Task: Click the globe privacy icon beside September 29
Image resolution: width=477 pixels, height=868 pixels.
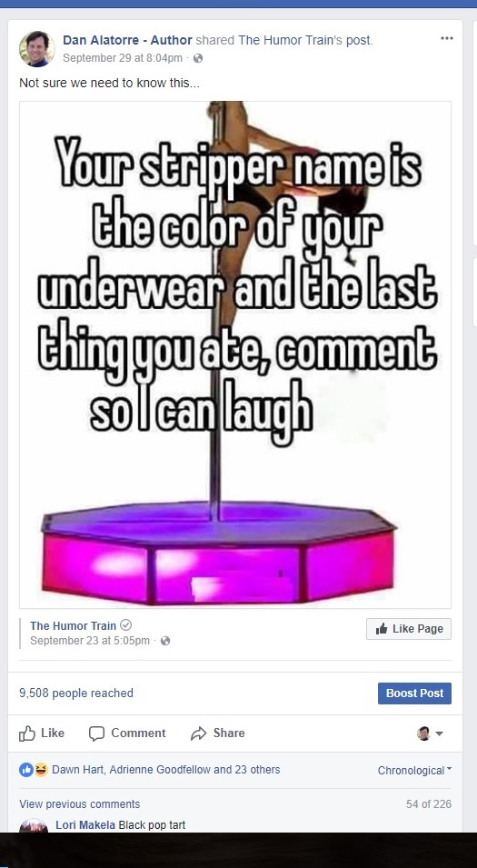Action: click(x=197, y=58)
